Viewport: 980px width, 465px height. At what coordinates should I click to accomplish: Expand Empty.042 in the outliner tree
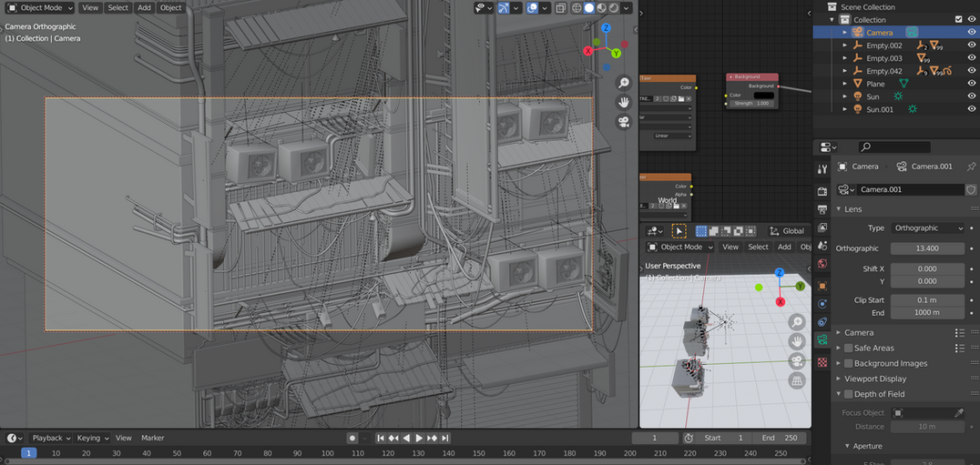[x=845, y=71]
